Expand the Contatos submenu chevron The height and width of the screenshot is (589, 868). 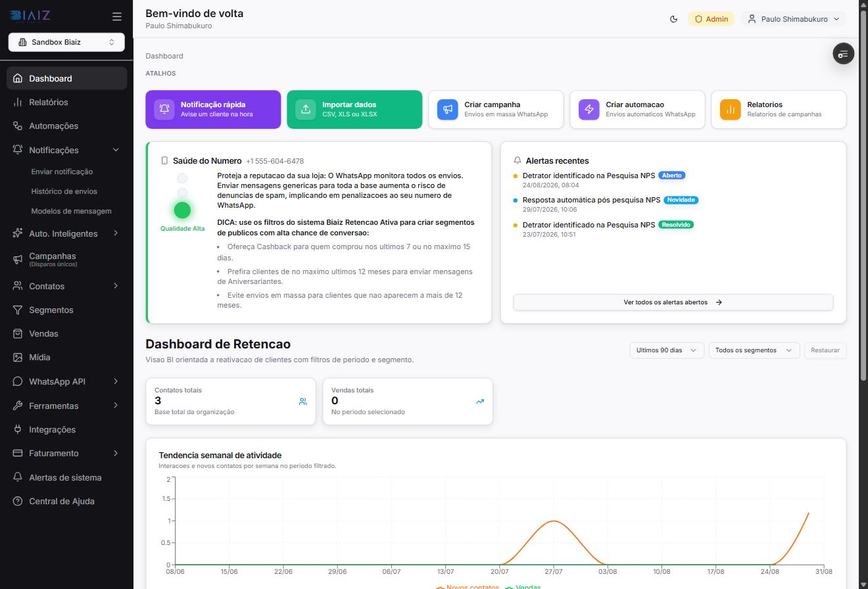116,286
